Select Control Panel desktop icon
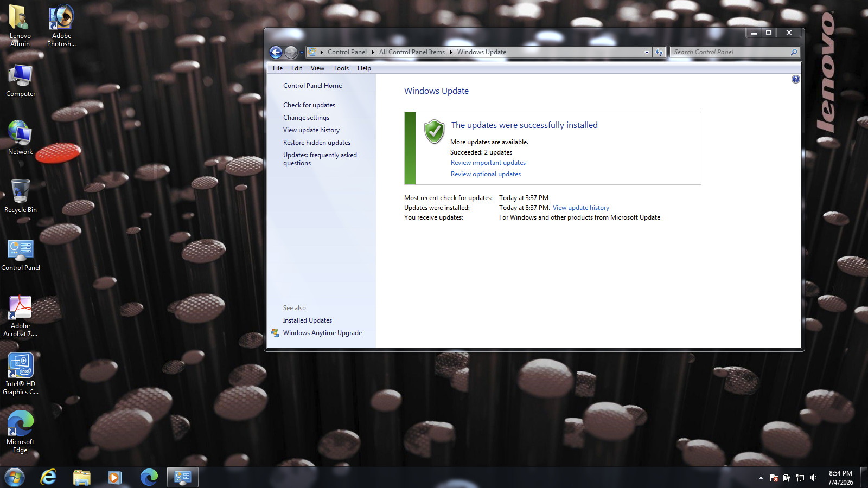868x488 pixels. coord(21,254)
